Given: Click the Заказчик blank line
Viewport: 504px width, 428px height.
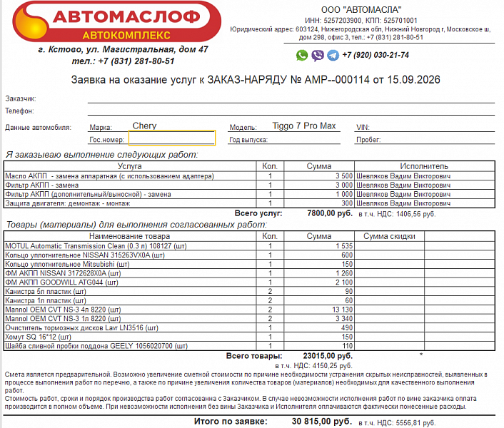Looking at the screenshot, I should [x=291, y=99].
